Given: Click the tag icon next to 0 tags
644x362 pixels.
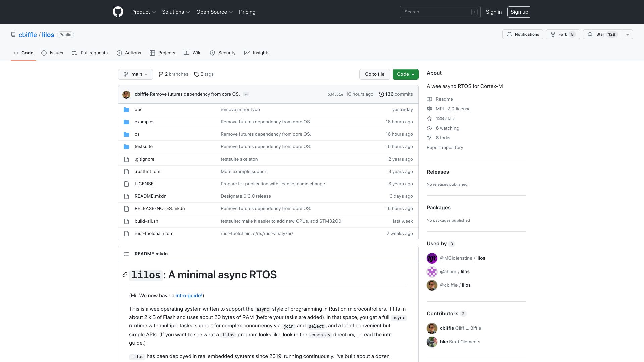Looking at the screenshot, I should click(x=197, y=74).
